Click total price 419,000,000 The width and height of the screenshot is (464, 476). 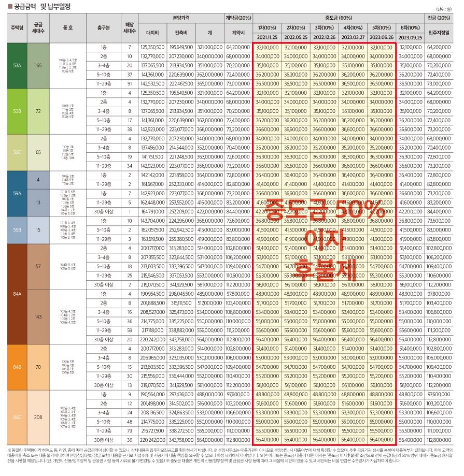[209, 239]
